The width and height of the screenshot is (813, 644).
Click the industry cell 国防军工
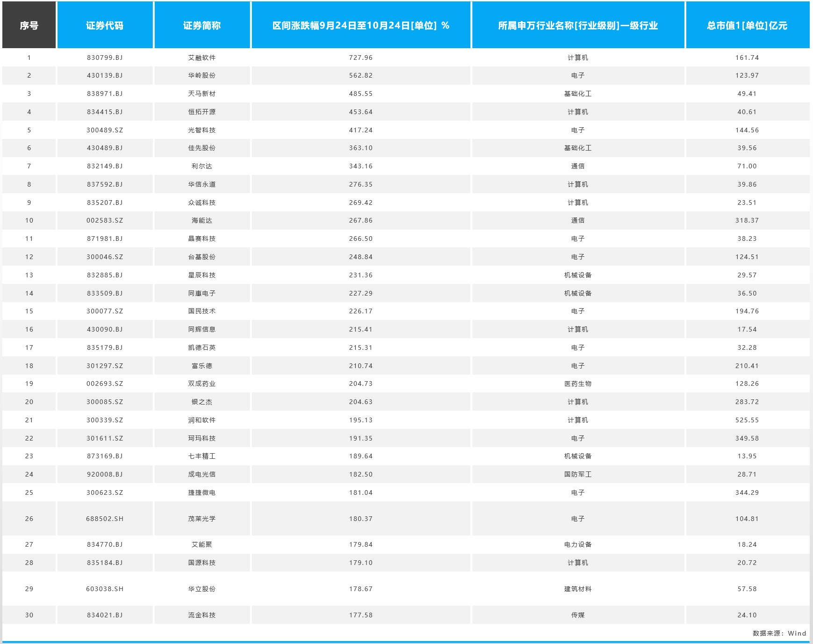pos(578,474)
